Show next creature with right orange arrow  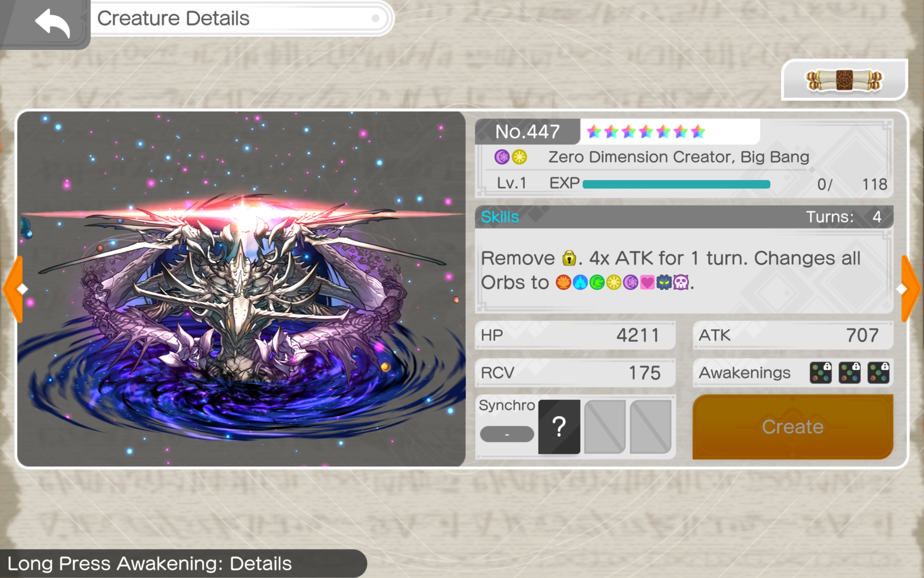910,289
